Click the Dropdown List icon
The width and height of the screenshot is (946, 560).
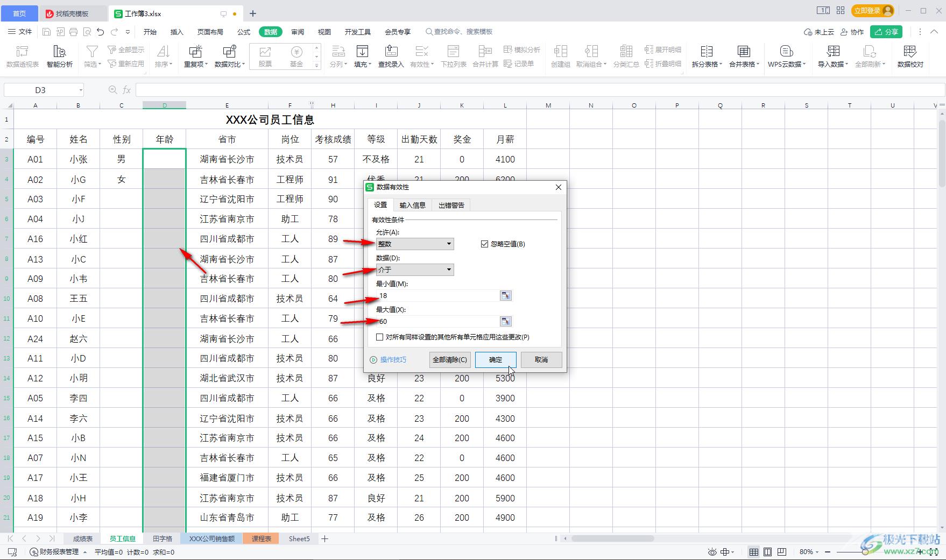(454, 52)
